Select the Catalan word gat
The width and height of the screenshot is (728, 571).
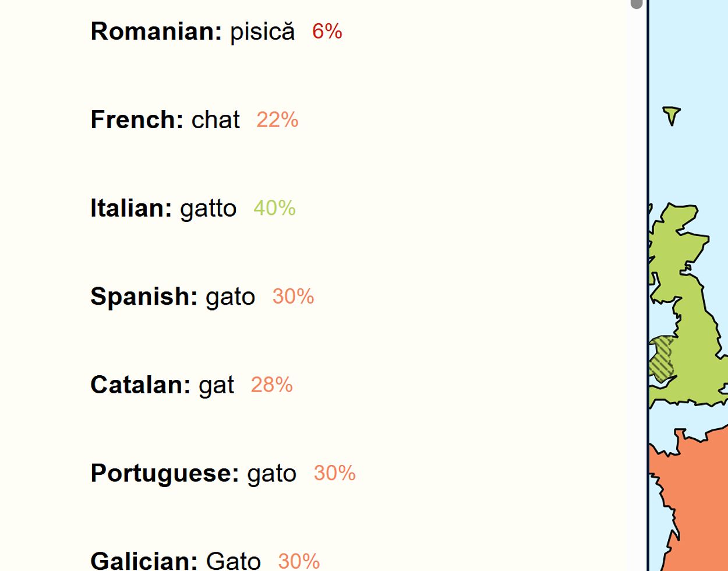[216, 386]
